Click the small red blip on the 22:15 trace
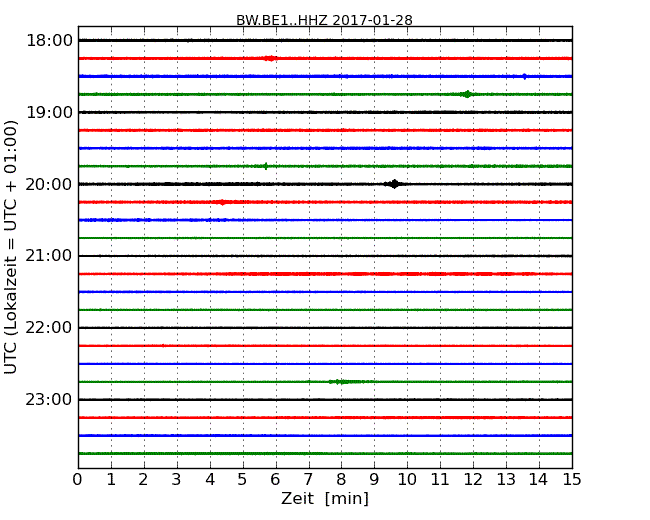Viewport: 650px width, 520px height. pos(163,345)
